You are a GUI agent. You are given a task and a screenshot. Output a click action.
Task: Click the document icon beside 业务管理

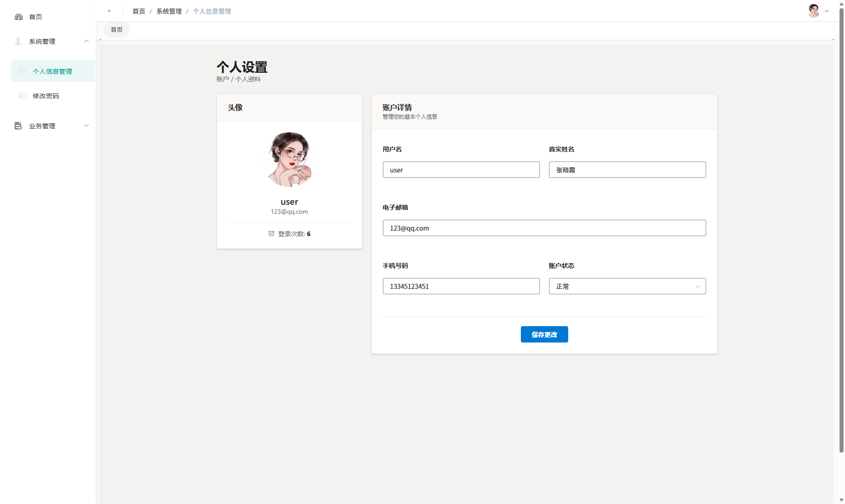point(19,126)
